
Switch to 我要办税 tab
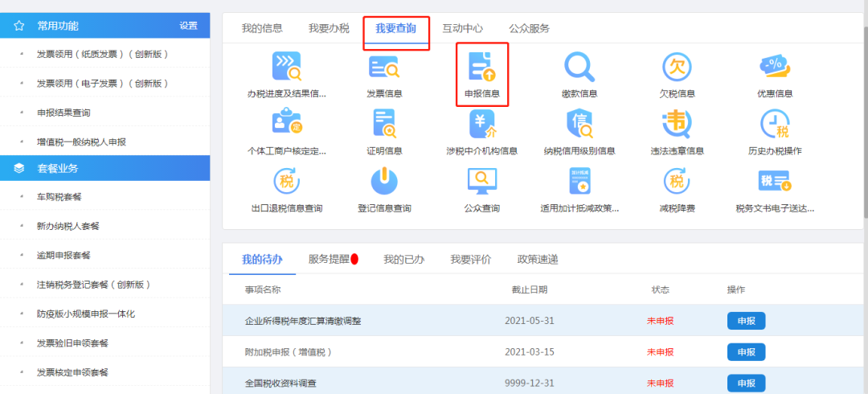[329, 28]
